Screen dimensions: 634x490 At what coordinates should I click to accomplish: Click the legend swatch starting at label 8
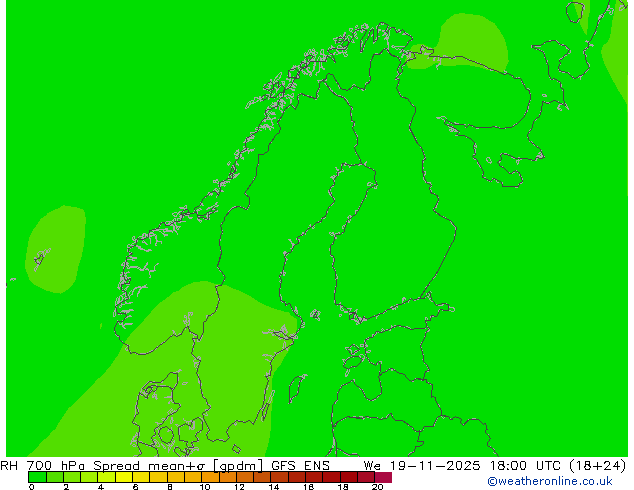coord(175,477)
